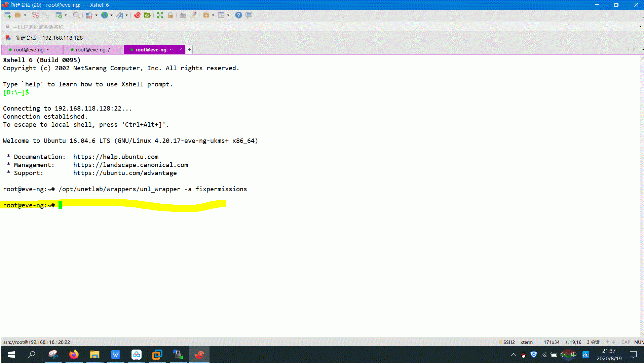Image resolution: width=644 pixels, height=363 pixels.
Task: Click the status bar up arrow icon
Action: click(x=608, y=342)
